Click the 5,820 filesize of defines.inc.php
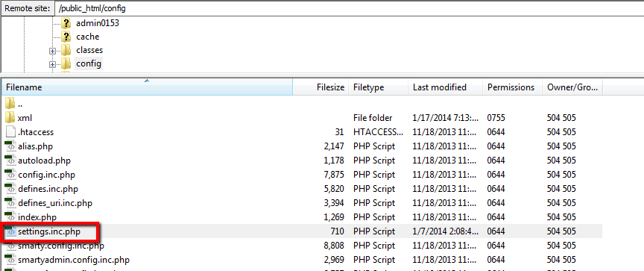 pyautogui.click(x=334, y=189)
